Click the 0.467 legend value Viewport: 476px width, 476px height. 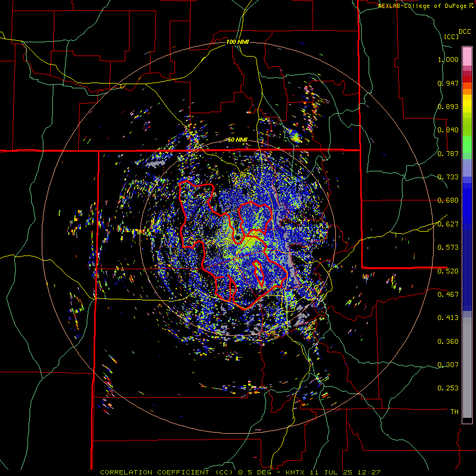(x=448, y=295)
